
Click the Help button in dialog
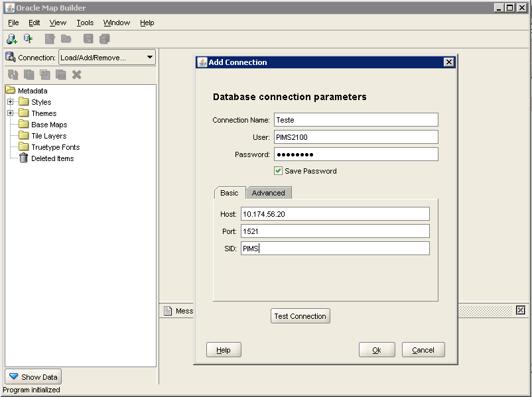tap(224, 350)
